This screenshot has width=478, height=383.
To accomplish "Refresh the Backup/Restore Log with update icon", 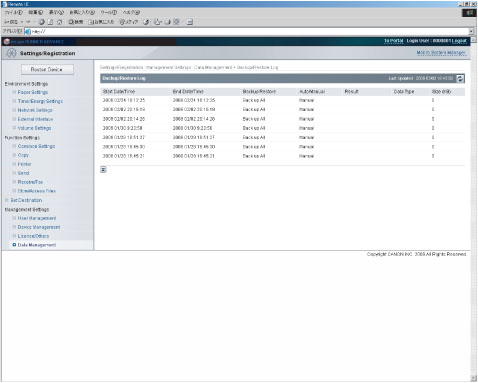I will click(460, 78).
